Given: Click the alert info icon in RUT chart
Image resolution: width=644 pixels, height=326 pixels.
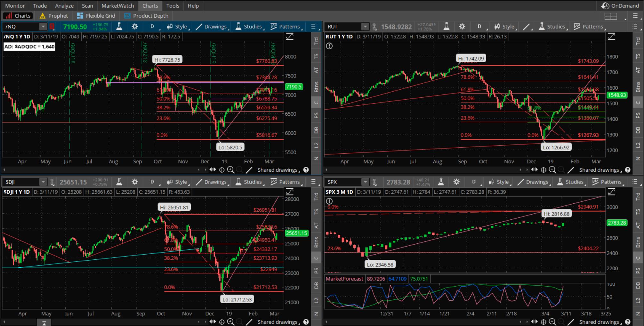Looking at the screenshot, I should [x=329, y=46].
